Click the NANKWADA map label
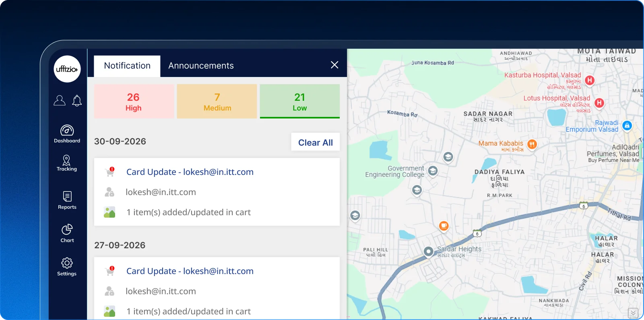Image resolution: width=644 pixels, height=320 pixels. click(x=554, y=303)
